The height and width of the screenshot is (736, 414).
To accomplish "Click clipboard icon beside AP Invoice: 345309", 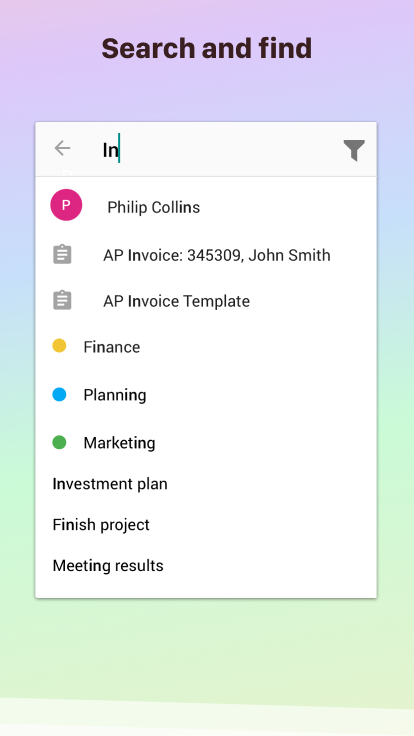I will [x=62, y=255].
